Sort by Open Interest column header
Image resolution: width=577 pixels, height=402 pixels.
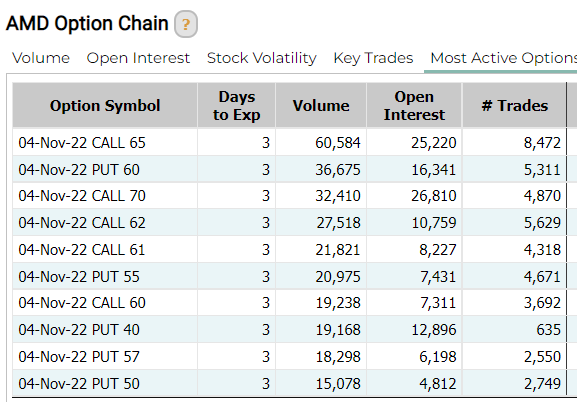click(414, 106)
